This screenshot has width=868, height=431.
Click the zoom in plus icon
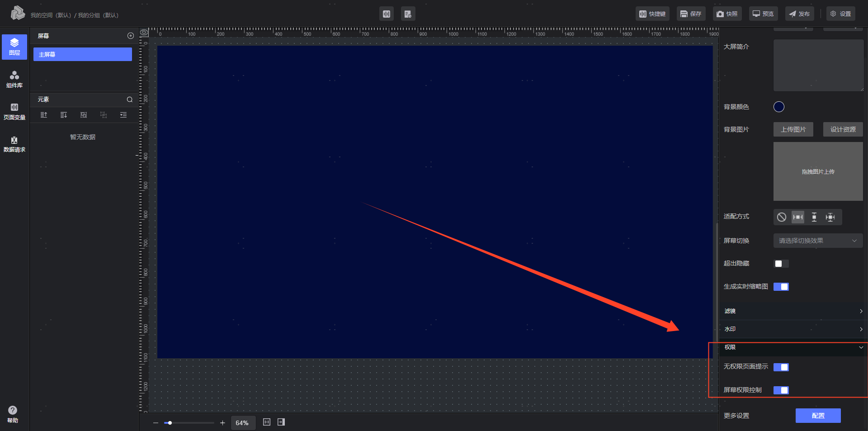pos(222,423)
